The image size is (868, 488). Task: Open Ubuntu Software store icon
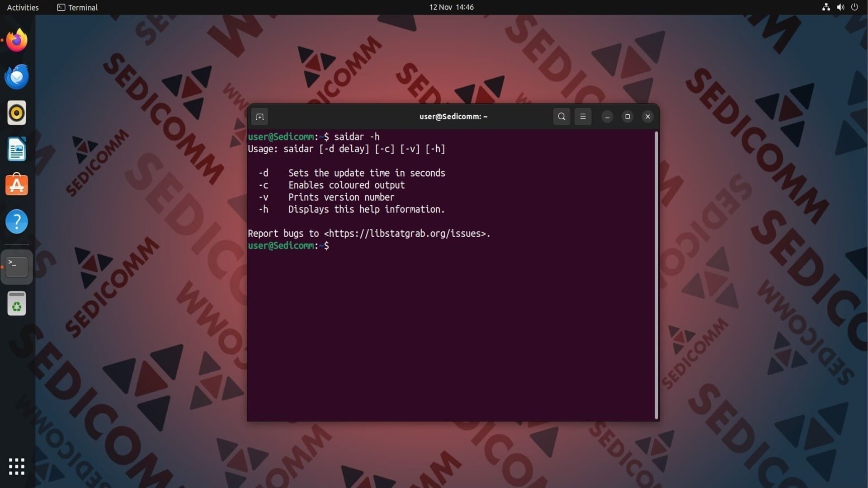pos(17,185)
